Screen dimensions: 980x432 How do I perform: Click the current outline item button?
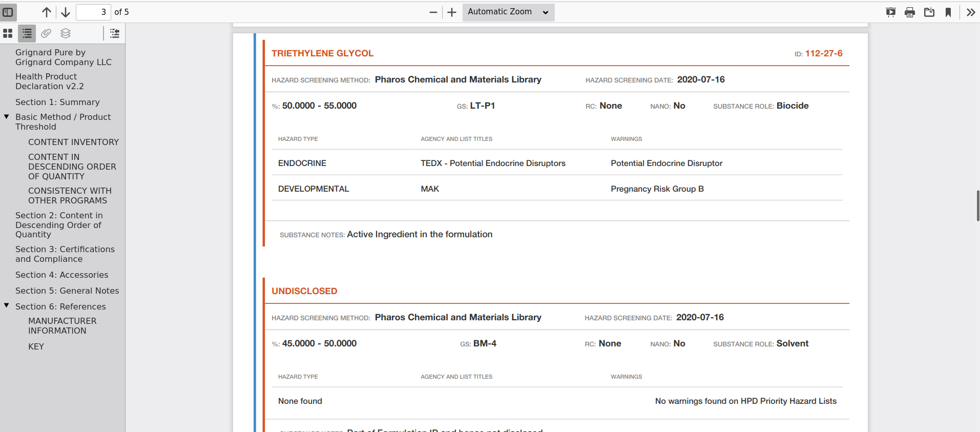tap(115, 33)
